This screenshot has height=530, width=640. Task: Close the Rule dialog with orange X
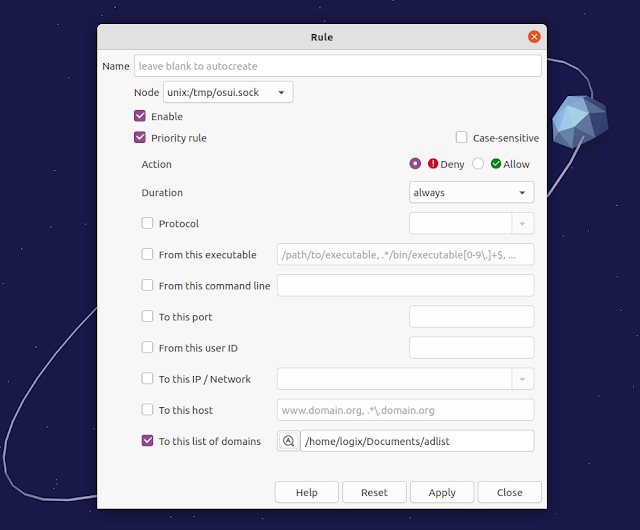coord(534,37)
